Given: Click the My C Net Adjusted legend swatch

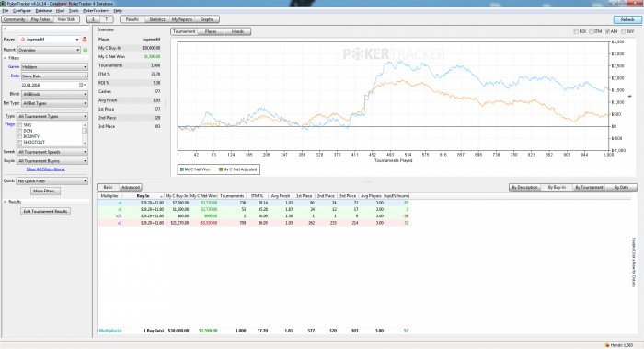Looking at the screenshot, I should (221, 169).
